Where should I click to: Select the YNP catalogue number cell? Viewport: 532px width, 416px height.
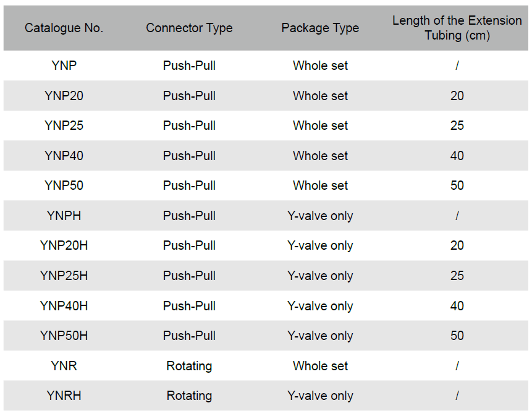pyautogui.click(x=64, y=66)
